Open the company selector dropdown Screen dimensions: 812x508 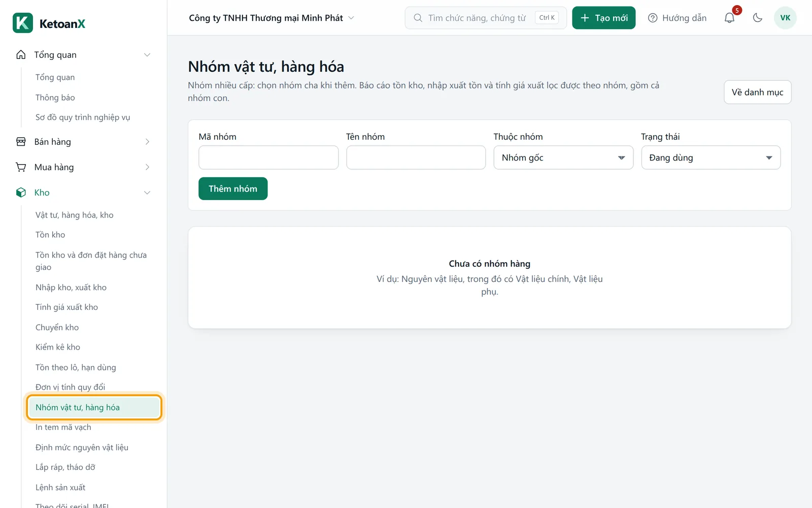pyautogui.click(x=272, y=18)
